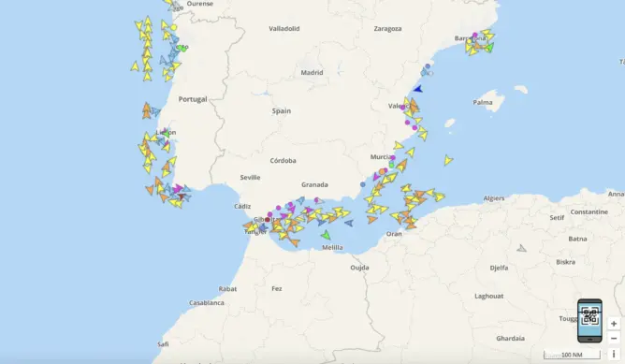This screenshot has height=364, width=625.
Task: Select the blue circle marker north of Valencia
Action: point(428,66)
